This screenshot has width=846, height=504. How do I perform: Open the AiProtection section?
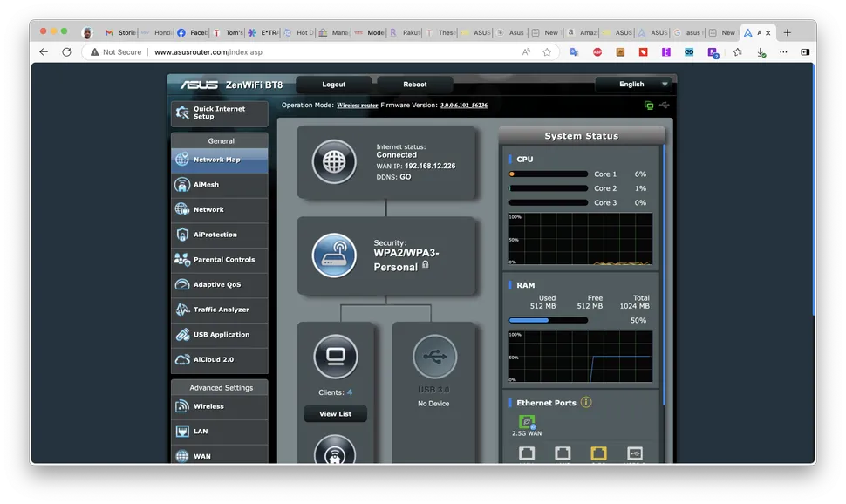click(x=220, y=235)
